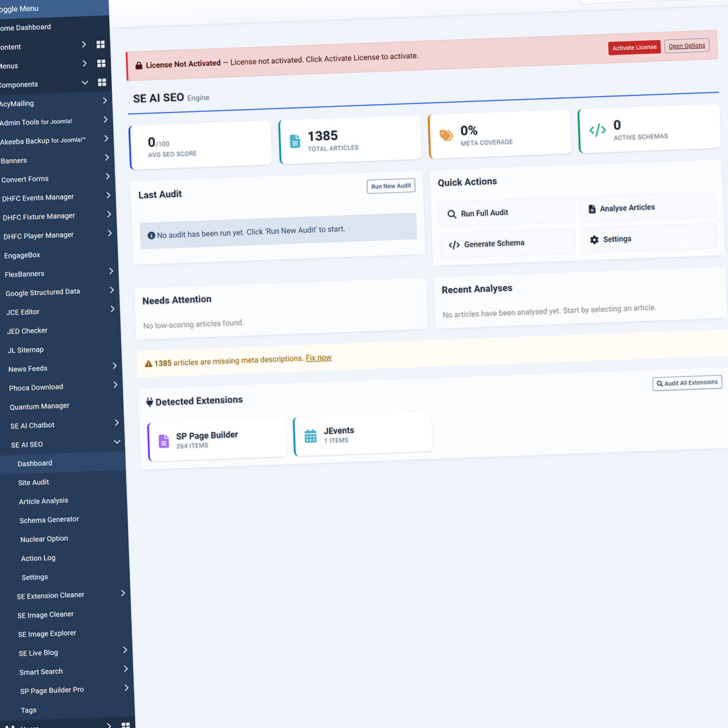
Task: Collapse the SE AI SEO submenu
Action: coord(117,442)
